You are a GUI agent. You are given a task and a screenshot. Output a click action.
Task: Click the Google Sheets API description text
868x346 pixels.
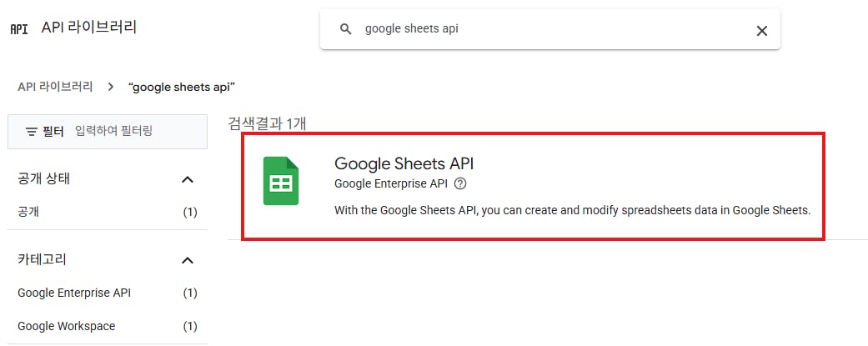pyautogui.click(x=572, y=211)
